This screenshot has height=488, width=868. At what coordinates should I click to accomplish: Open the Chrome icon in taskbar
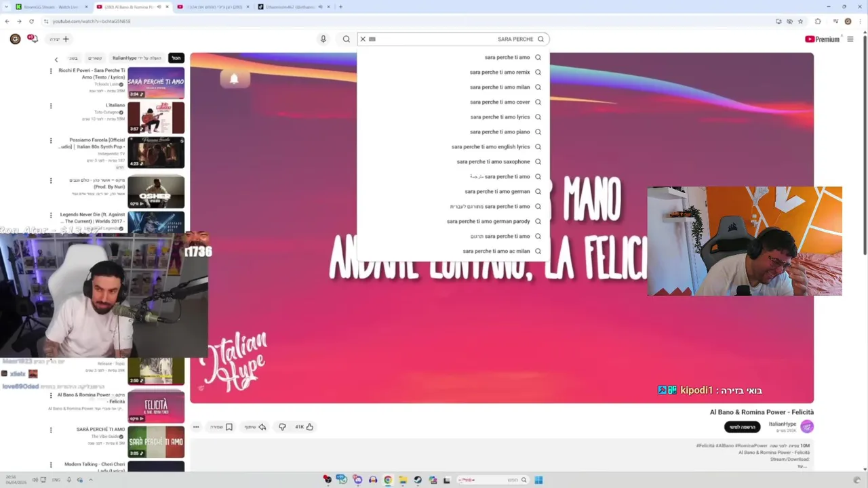388,480
